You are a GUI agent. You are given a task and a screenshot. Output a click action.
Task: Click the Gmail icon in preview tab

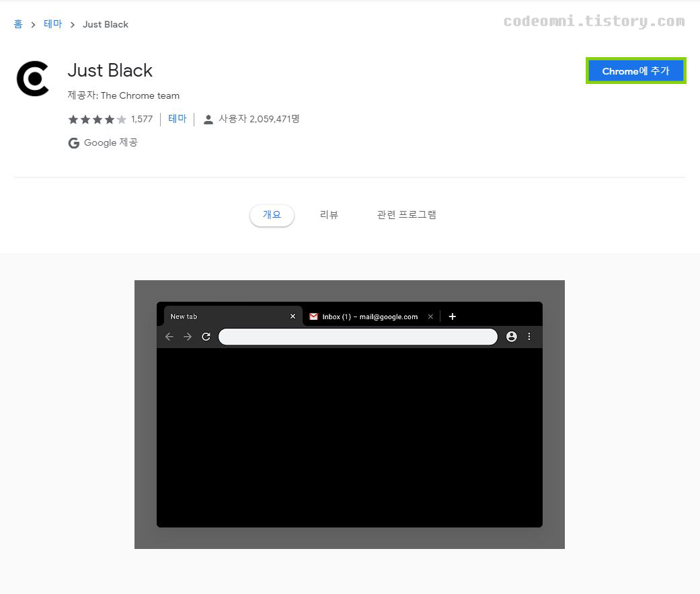click(314, 316)
